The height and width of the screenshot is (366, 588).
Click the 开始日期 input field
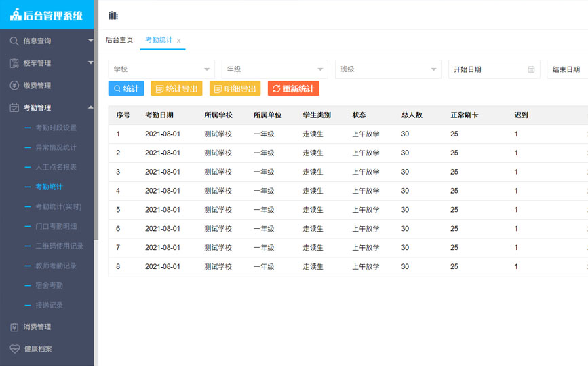[x=494, y=69]
